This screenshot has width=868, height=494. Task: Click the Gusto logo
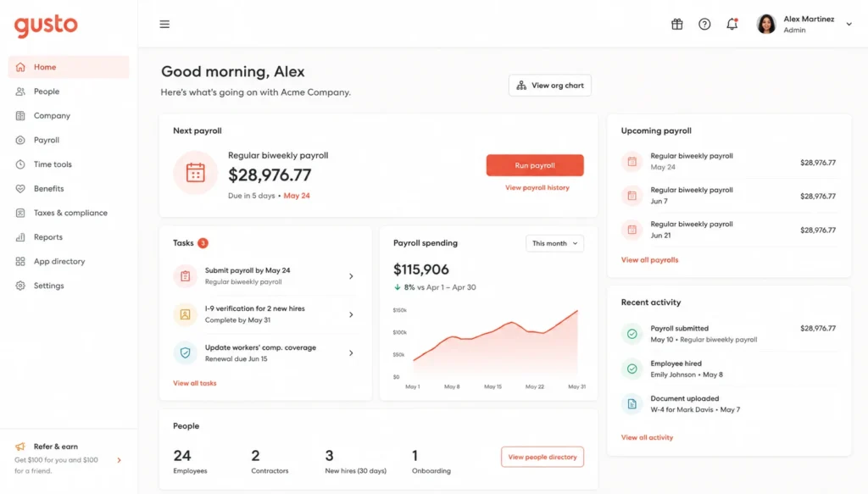click(46, 25)
